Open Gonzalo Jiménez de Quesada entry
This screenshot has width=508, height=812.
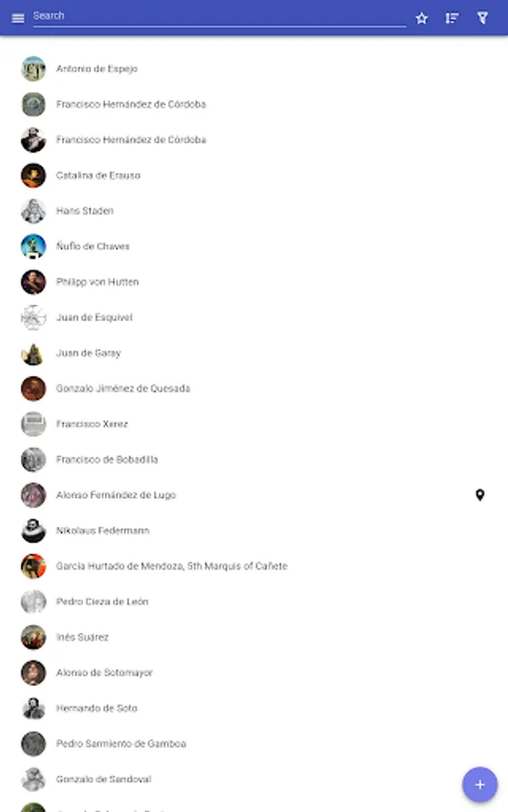tap(254, 388)
